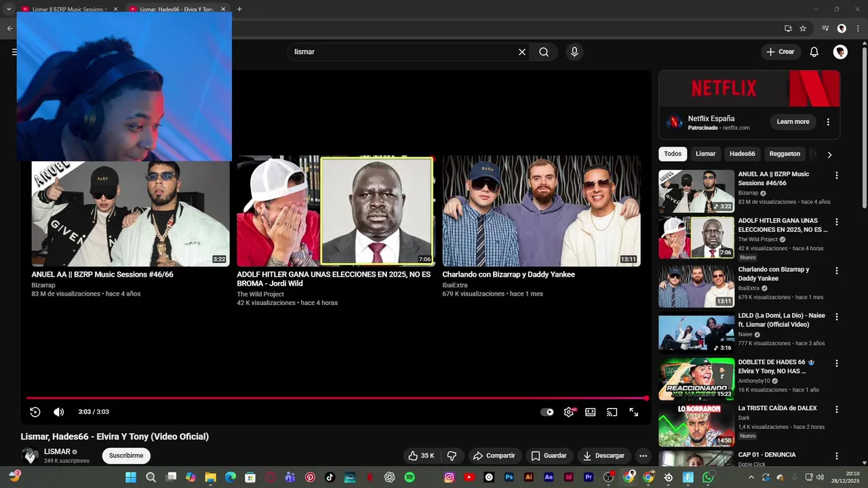Open LDLD sidebar video thumbnail
The width and height of the screenshot is (868, 488).
coord(696,332)
